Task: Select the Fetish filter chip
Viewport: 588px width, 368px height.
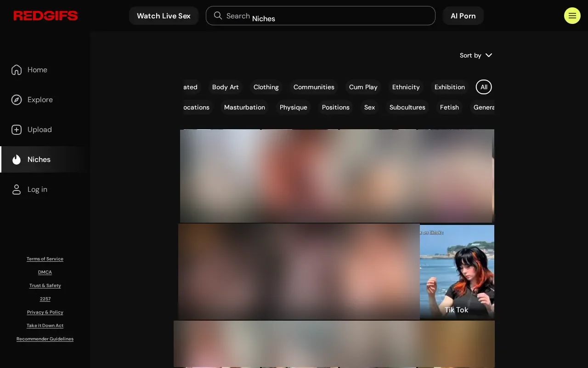Action: point(449,107)
